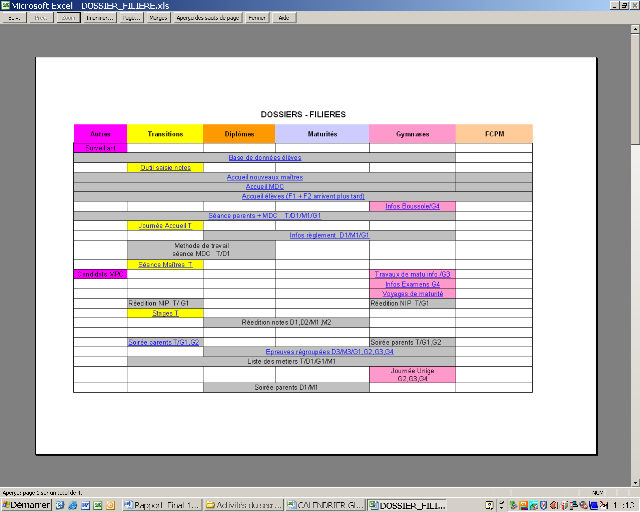Click the Journée Accueil T link
Screen dimensions: 640x512
(x=165, y=225)
